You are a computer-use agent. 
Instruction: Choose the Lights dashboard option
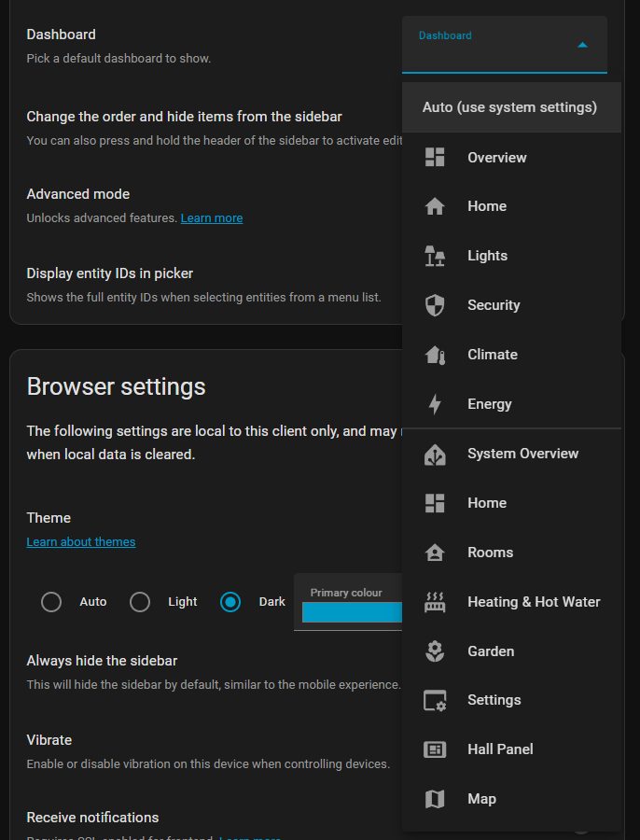pos(511,256)
